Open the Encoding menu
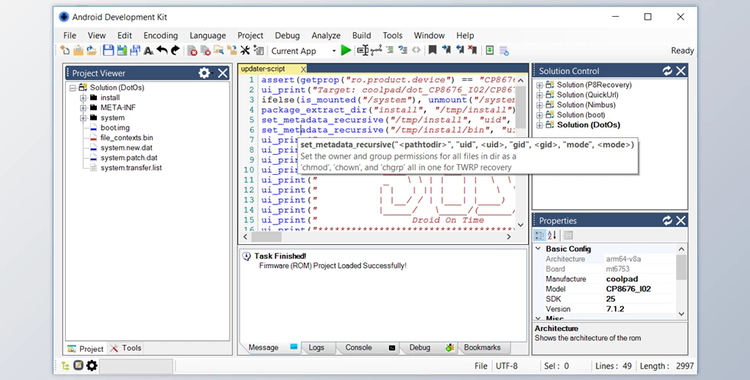750x380 pixels. pyautogui.click(x=160, y=35)
